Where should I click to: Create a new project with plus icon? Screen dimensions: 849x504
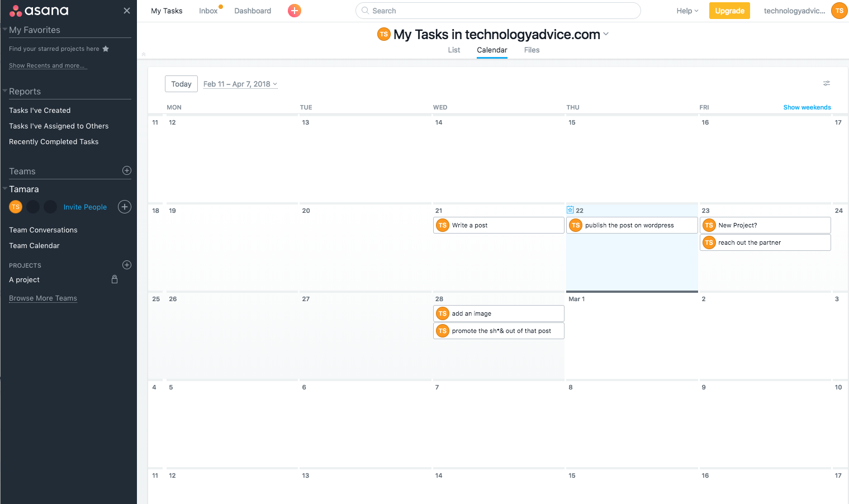coord(127,265)
